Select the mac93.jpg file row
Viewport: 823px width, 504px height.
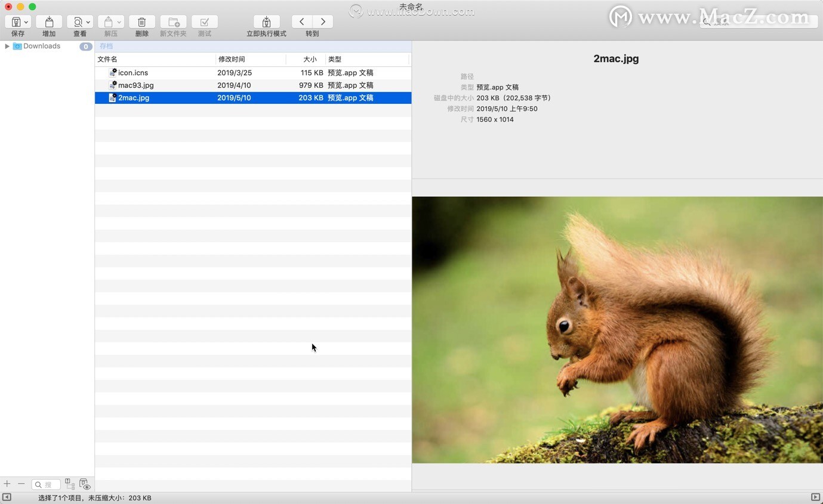(x=253, y=85)
